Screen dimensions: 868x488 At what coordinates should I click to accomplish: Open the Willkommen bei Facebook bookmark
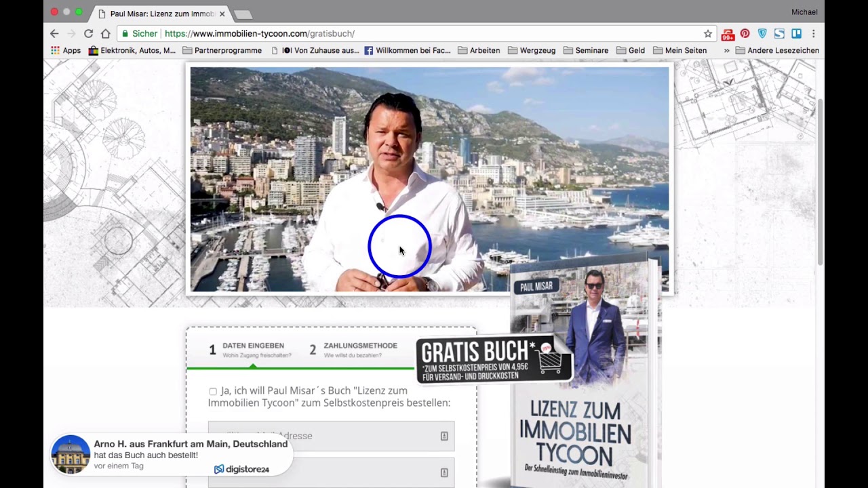pos(408,50)
